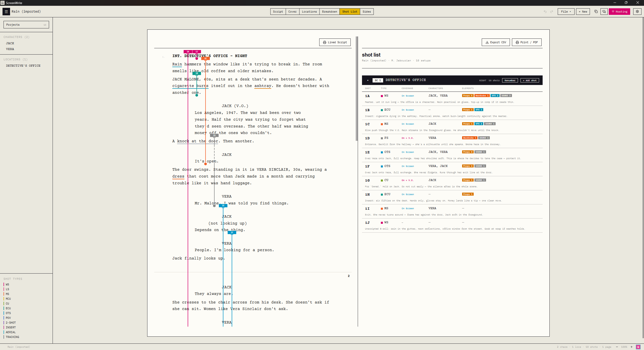Viewport: 644px width, 350px height.
Task: Click the 1J marker on script
Action: (197, 52)
